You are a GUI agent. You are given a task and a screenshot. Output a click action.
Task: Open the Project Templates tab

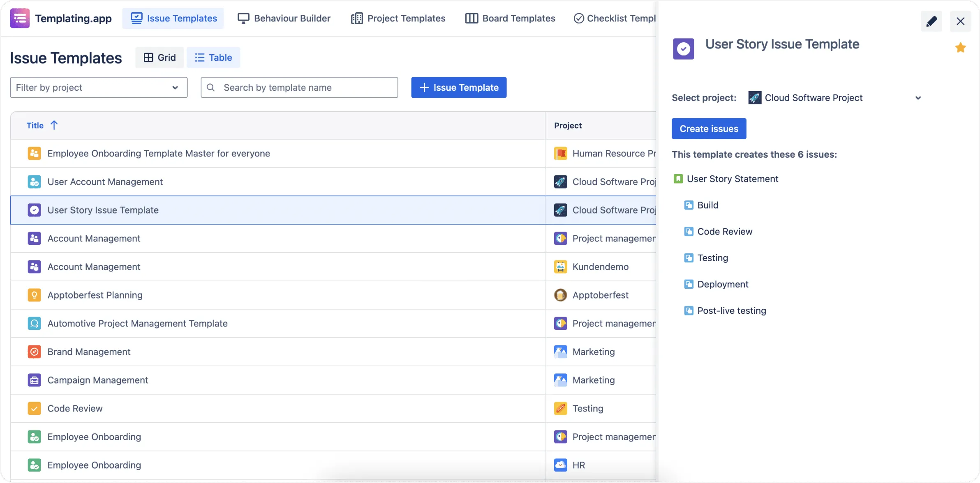click(x=398, y=18)
